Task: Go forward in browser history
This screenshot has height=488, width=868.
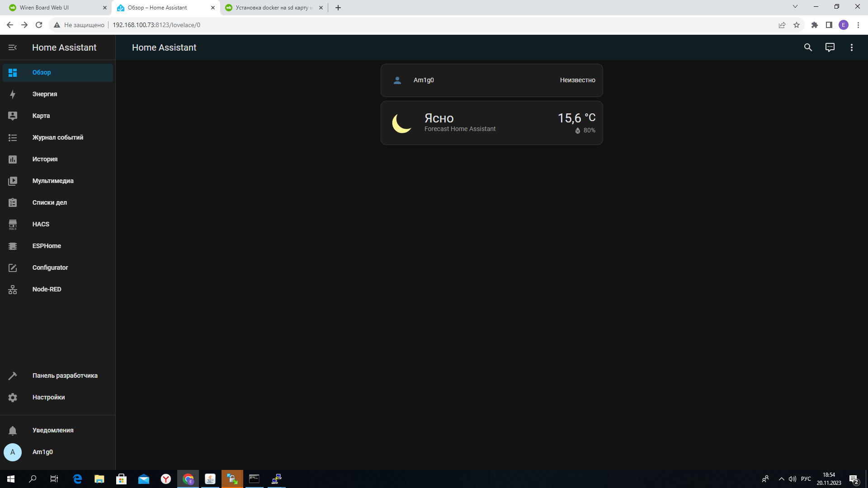Action: pyautogui.click(x=24, y=25)
